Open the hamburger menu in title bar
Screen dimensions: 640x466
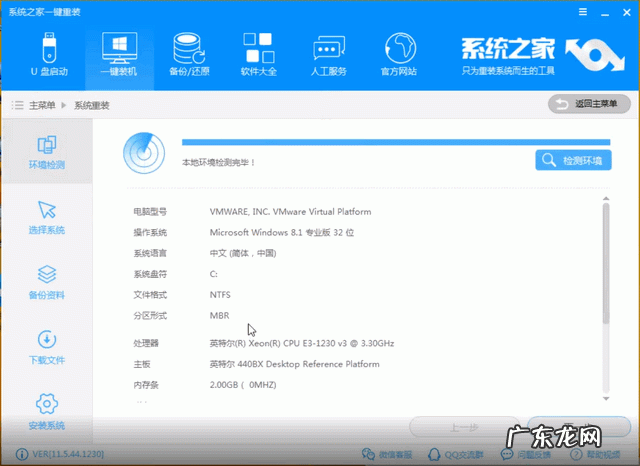[583, 12]
